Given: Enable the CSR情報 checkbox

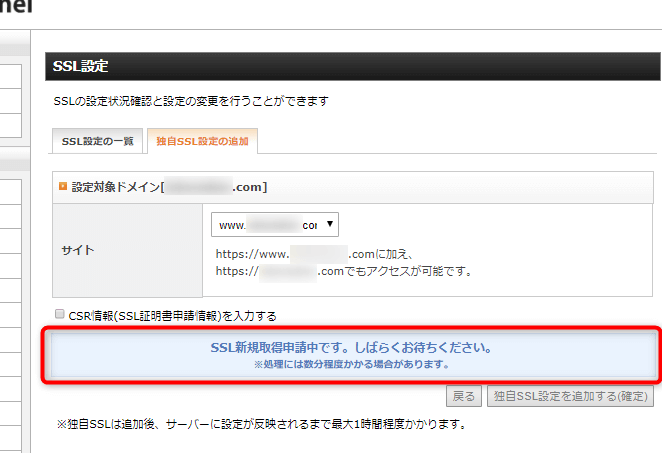Looking at the screenshot, I should point(59,314).
